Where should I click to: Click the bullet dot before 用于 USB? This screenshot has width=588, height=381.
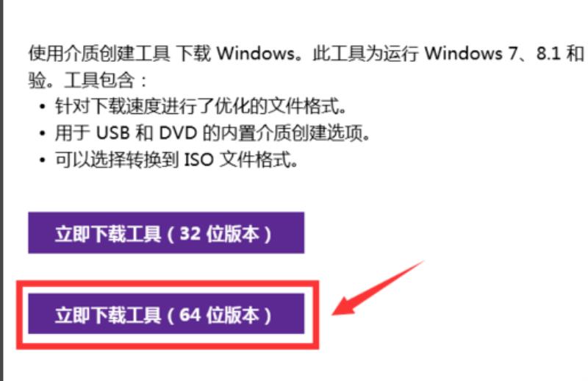click(x=43, y=134)
